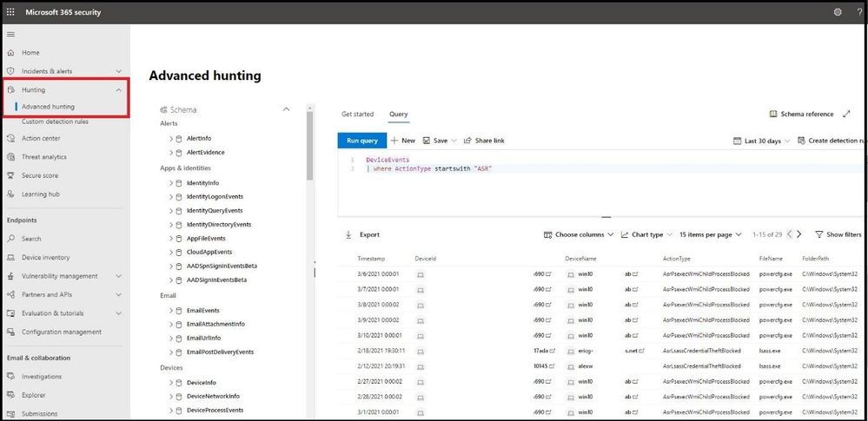Go to previous results page arrow
This screenshot has height=421, width=868.
click(790, 234)
